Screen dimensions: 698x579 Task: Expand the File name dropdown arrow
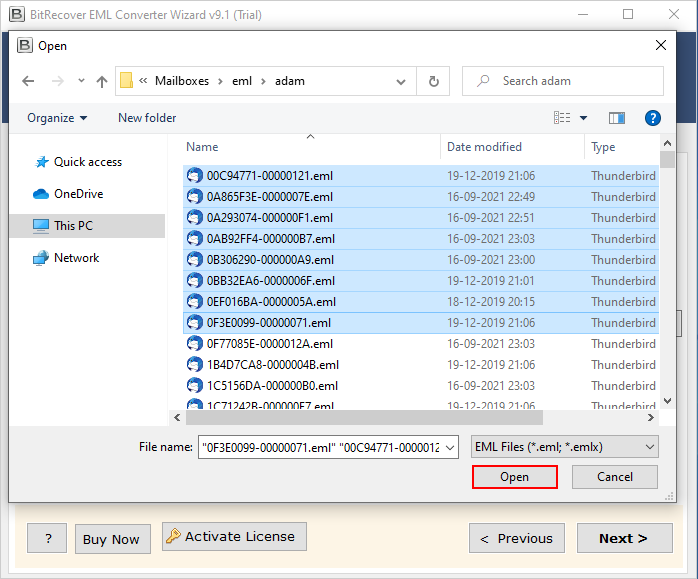click(450, 447)
